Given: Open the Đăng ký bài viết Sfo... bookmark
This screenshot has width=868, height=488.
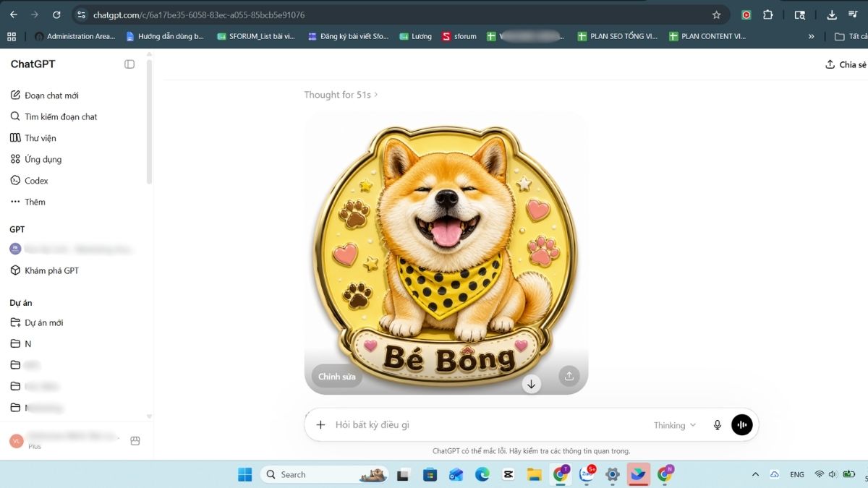Looking at the screenshot, I should pyautogui.click(x=348, y=36).
